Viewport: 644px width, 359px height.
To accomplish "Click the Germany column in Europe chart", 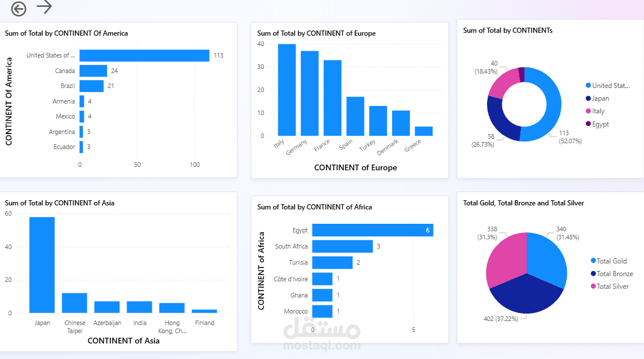I will point(310,93).
